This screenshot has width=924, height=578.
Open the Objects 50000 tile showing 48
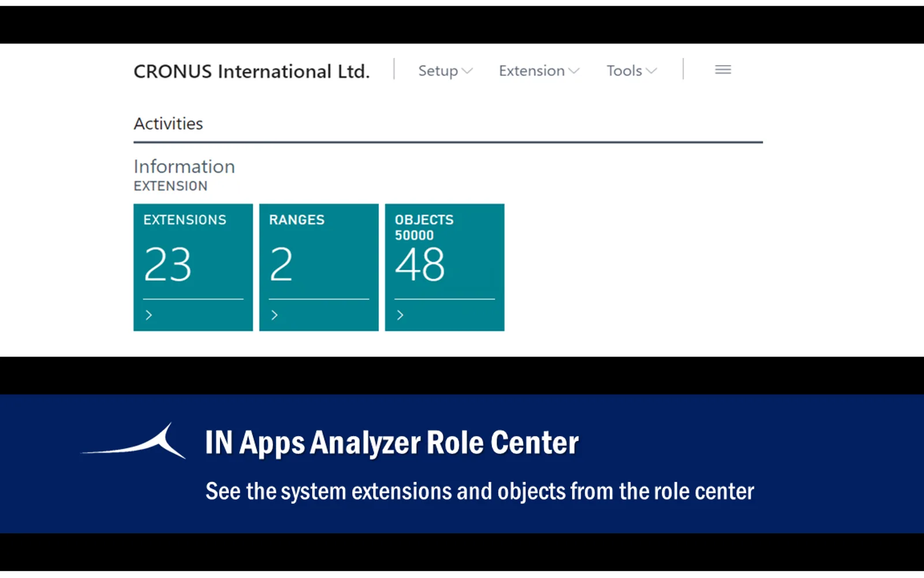(445, 267)
